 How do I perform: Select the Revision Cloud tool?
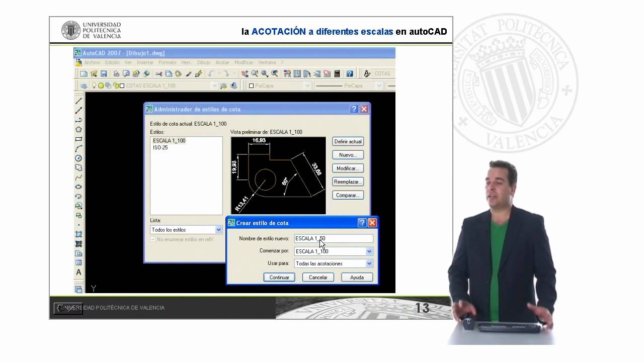point(78,167)
